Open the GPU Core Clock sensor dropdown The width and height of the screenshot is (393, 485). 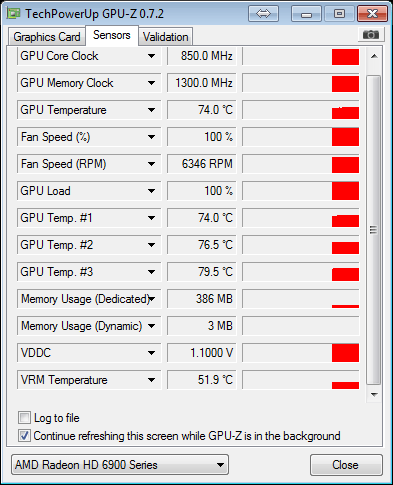click(x=151, y=56)
